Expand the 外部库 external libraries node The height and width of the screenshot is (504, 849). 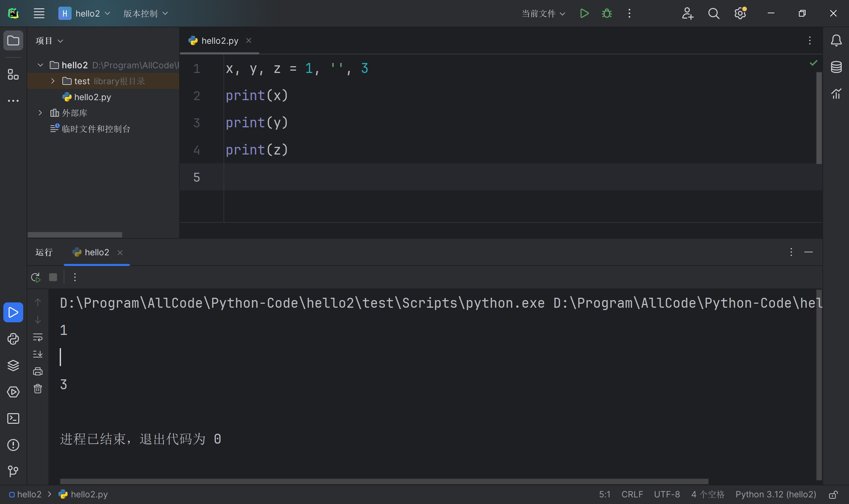tap(40, 113)
